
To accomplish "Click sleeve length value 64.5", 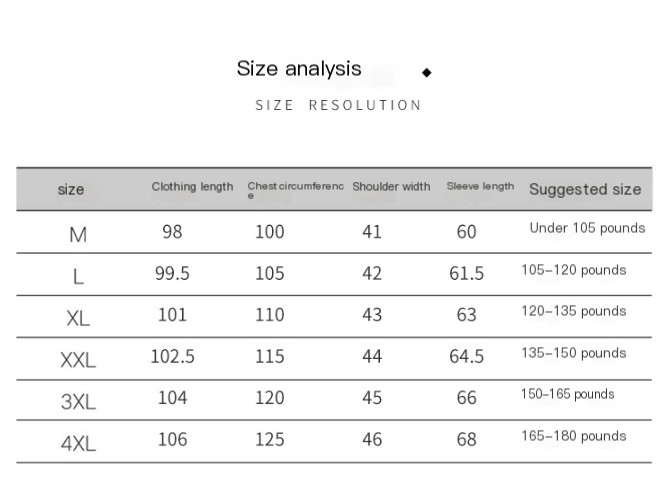I will coord(466,356).
